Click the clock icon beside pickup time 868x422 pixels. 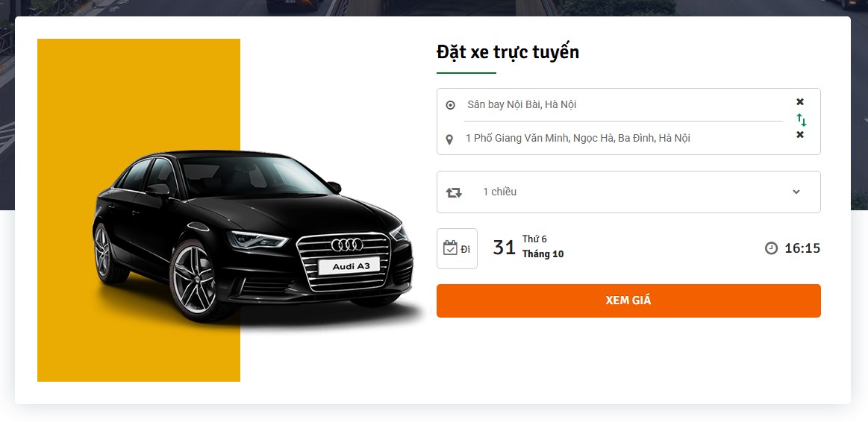[x=771, y=248]
